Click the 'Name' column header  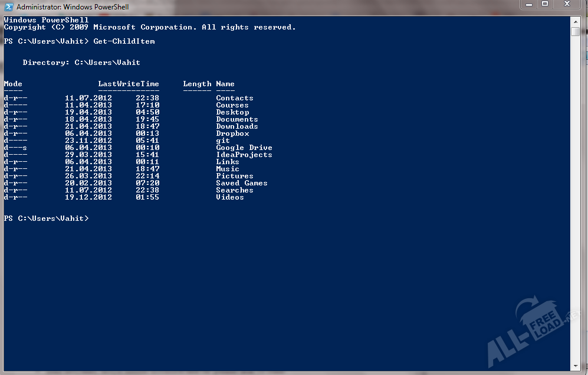click(x=225, y=84)
